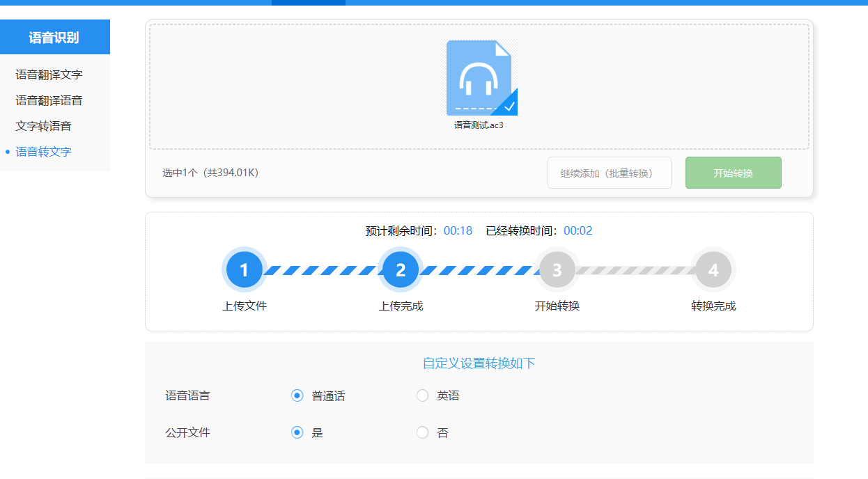Click the elapsed time value 00:02

pos(578,231)
